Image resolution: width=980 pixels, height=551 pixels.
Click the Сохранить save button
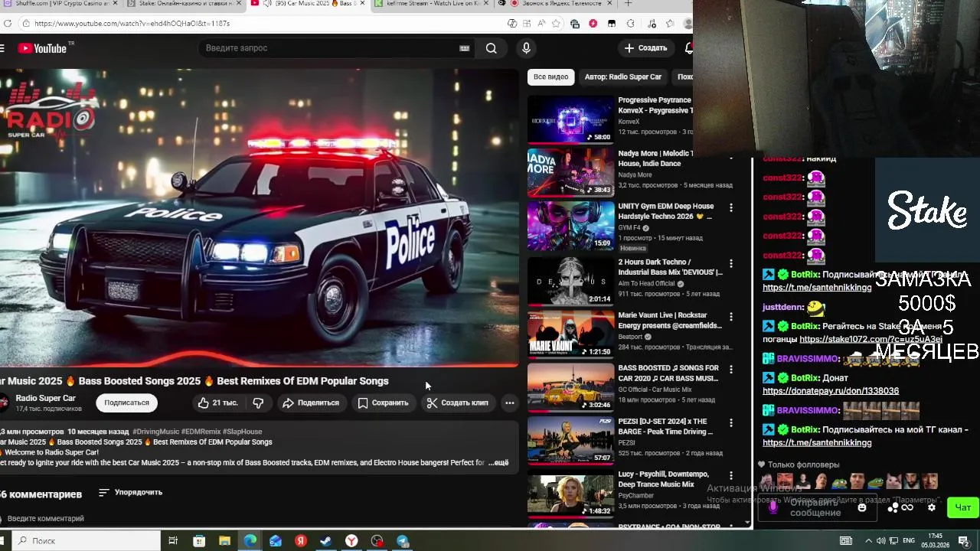pyautogui.click(x=383, y=403)
